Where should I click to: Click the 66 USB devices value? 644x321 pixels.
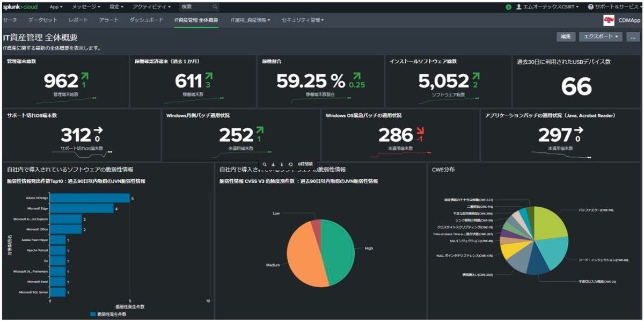click(x=576, y=86)
